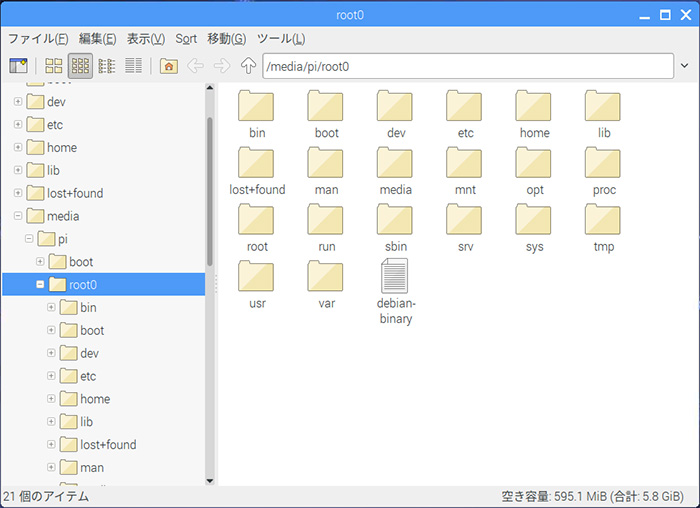
Task: Open the path bar history dropdown
Action: click(x=684, y=66)
